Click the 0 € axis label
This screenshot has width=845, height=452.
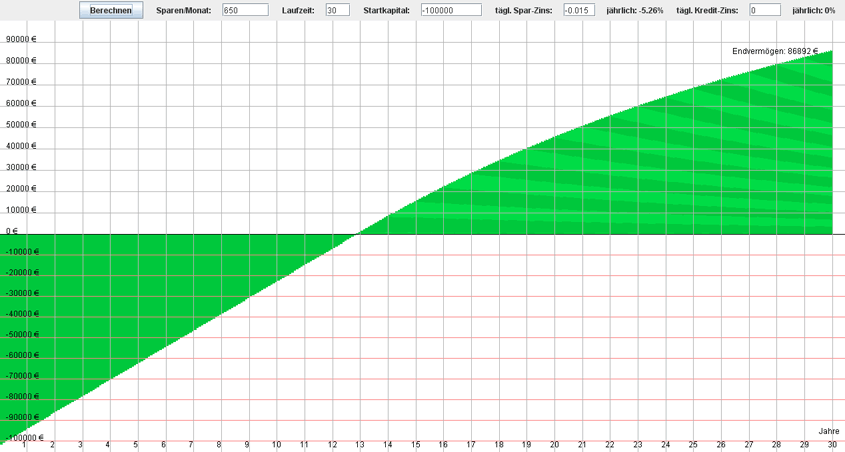click(12, 231)
